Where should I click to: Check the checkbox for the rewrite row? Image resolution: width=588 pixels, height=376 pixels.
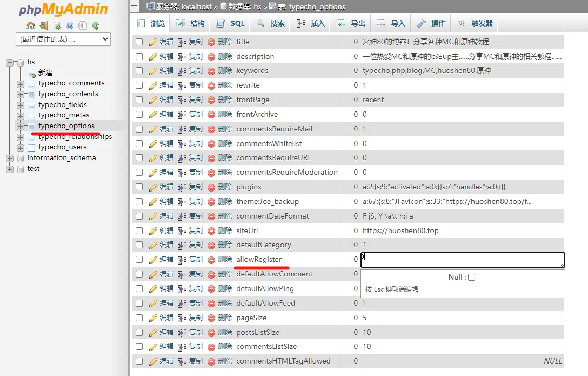pos(139,85)
